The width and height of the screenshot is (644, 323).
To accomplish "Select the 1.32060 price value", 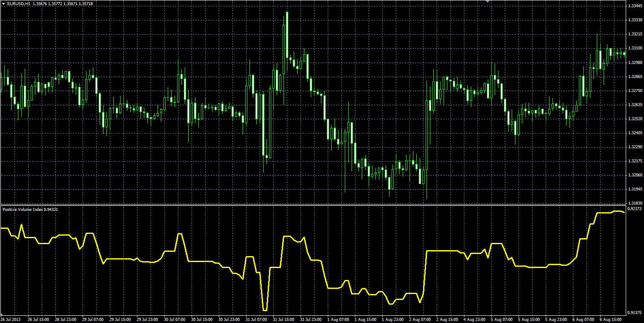I will pos(635,175).
